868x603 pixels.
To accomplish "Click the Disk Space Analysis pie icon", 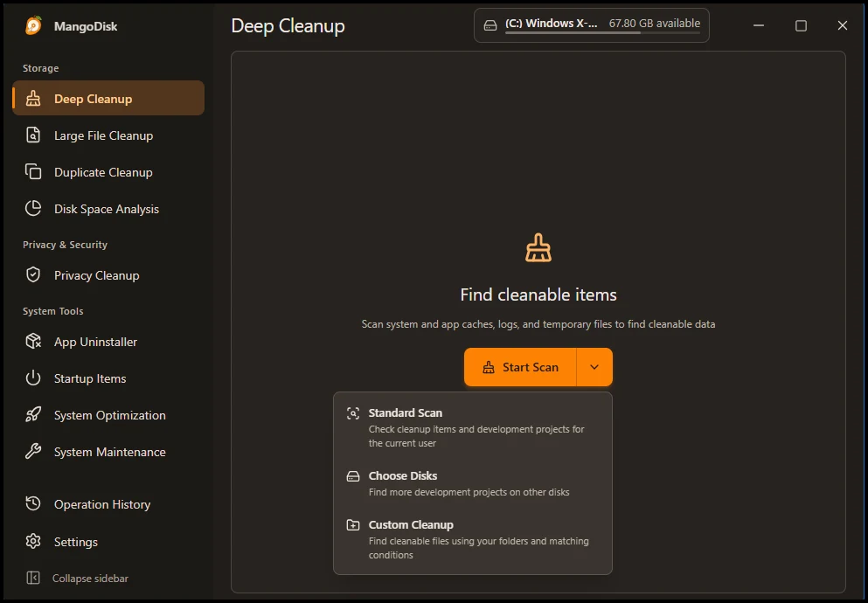I will point(33,209).
